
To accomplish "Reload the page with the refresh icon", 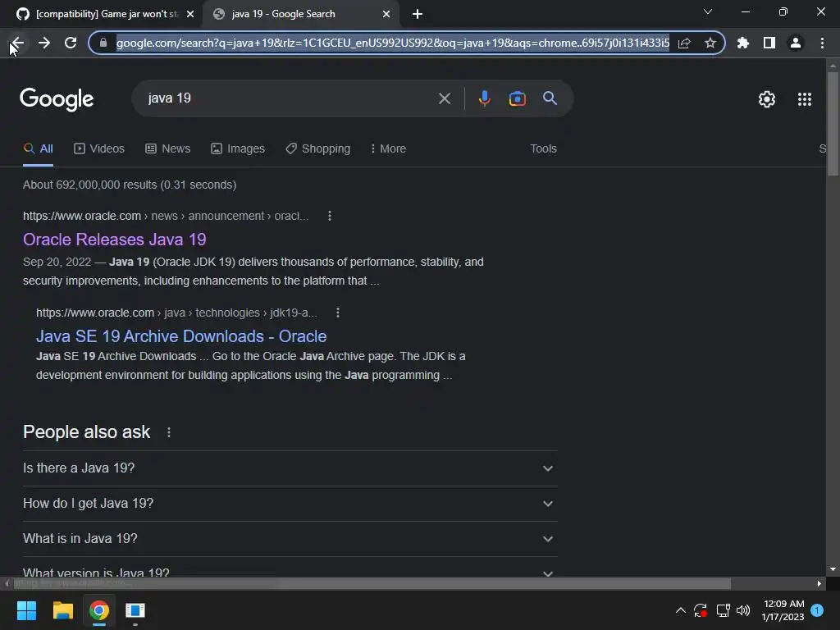I will (x=71, y=43).
